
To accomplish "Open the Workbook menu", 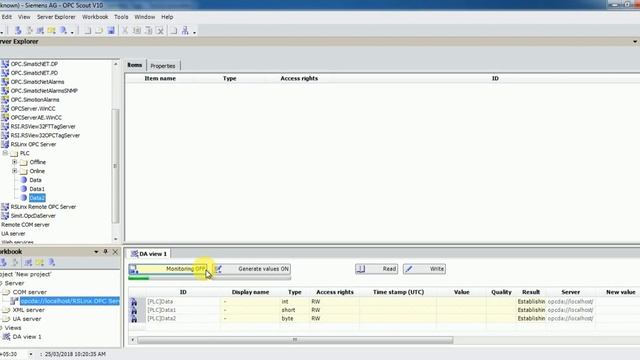I will [95, 17].
